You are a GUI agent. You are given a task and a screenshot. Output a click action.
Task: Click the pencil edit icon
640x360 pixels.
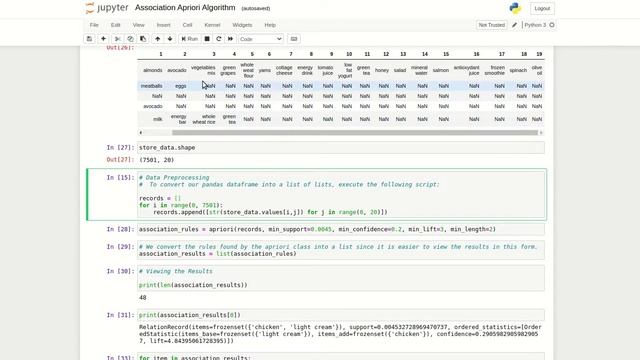coord(514,25)
